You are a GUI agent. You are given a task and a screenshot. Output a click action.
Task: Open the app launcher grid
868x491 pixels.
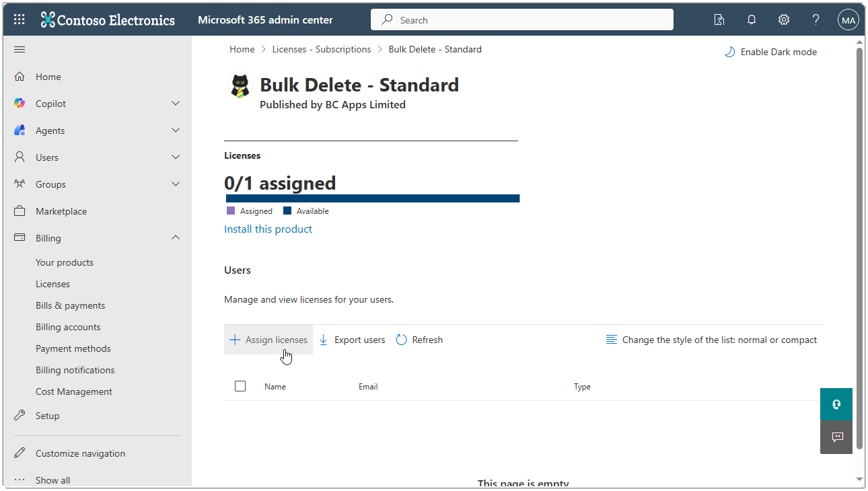pos(18,19)
